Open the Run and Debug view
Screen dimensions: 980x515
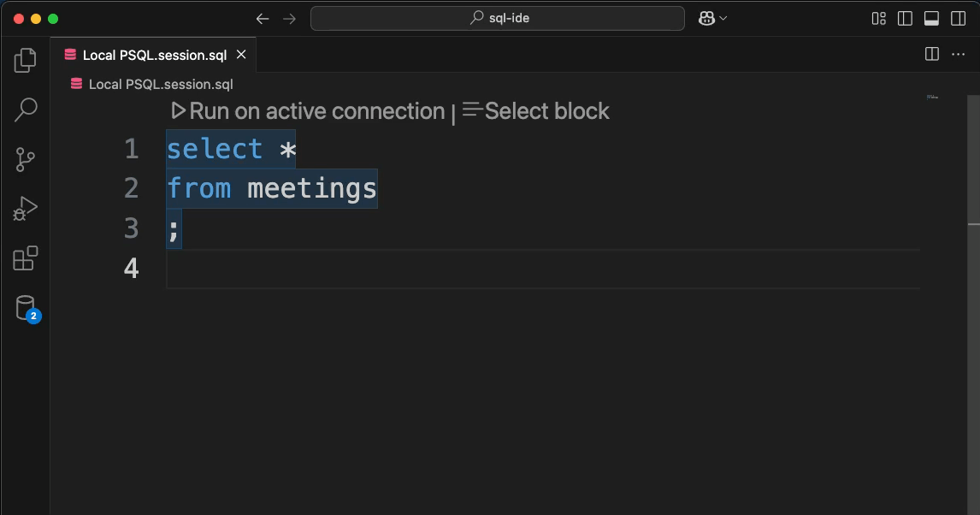click(25, 209)
